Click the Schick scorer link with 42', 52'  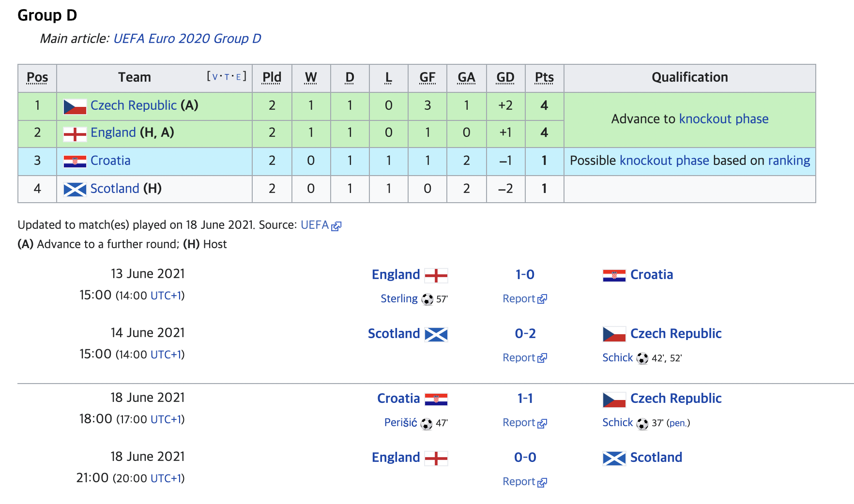[x=618, y=358]
